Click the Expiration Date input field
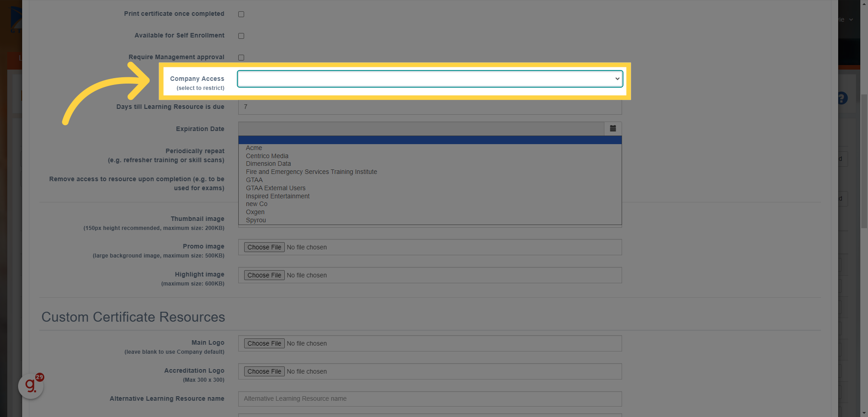The image size is (868, 417). pyautogui.click(x=421, y=129)
